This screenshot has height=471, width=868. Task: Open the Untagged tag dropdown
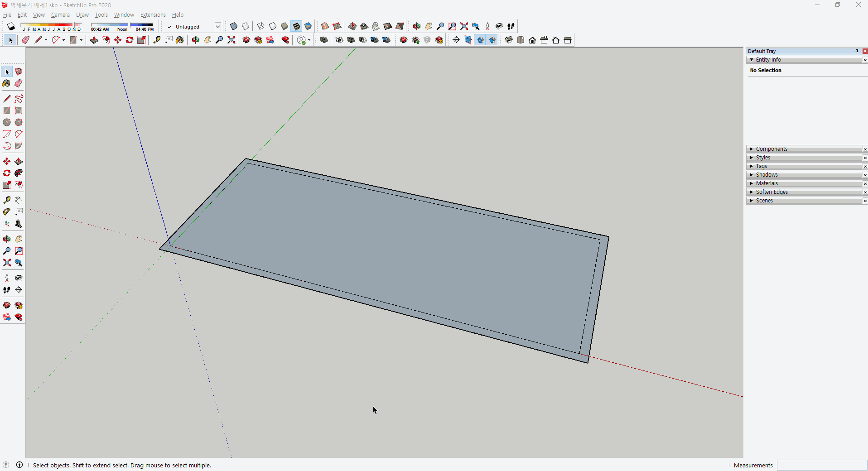(218, 27)
